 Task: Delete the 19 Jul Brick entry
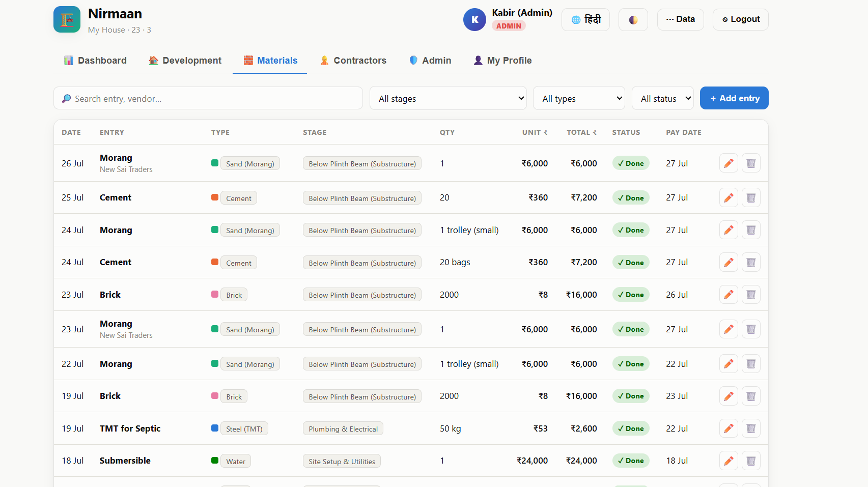coord(751,396)
